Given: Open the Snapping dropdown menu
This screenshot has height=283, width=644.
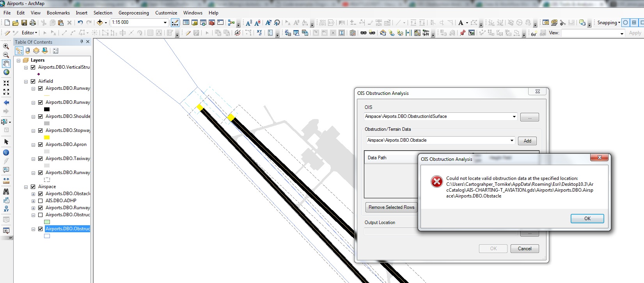Looking at the screenshot, I should pyautogui.click(x=609, y=23).
